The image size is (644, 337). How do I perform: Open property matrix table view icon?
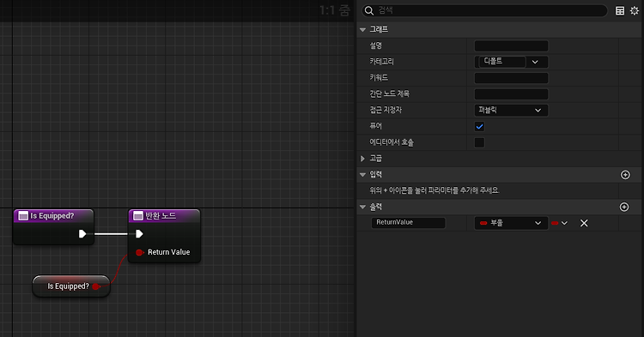coord(620,10)
